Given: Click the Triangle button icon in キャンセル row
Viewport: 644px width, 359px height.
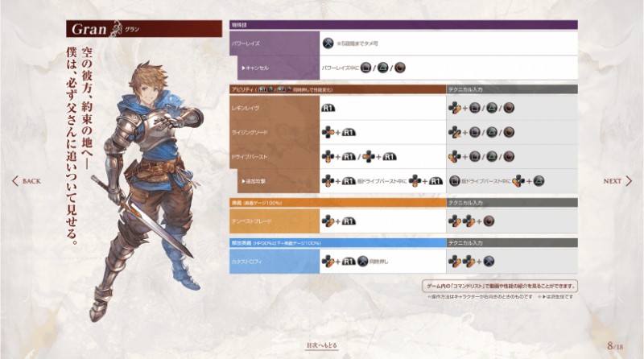Looking at the screenshot, I should point(383,68).
